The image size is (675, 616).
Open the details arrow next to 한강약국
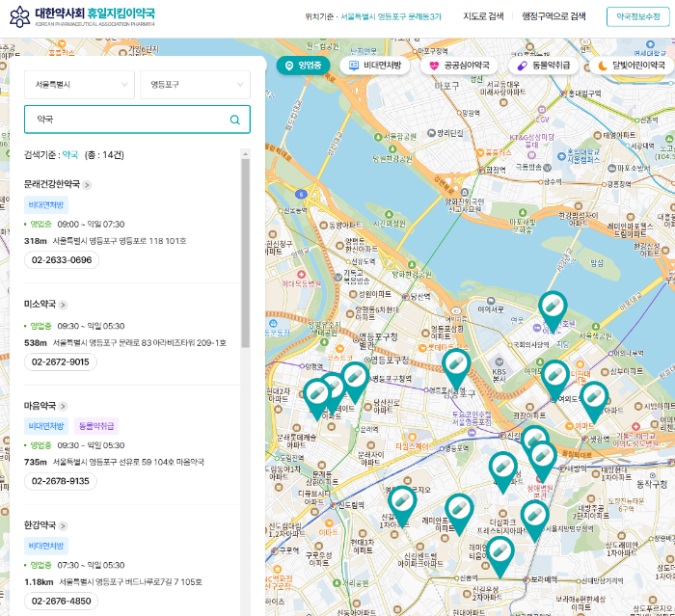tap(63, 526)
